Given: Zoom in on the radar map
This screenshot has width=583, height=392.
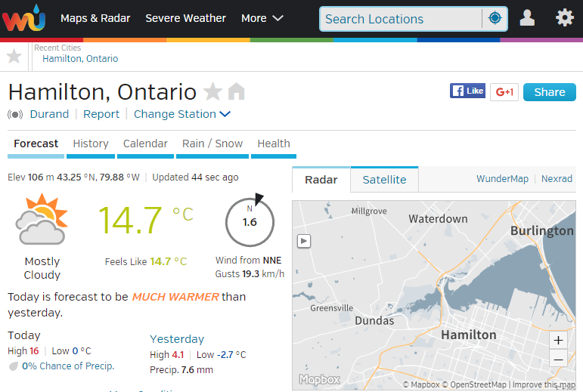Looking at the screenshot, I should point(558,341).
